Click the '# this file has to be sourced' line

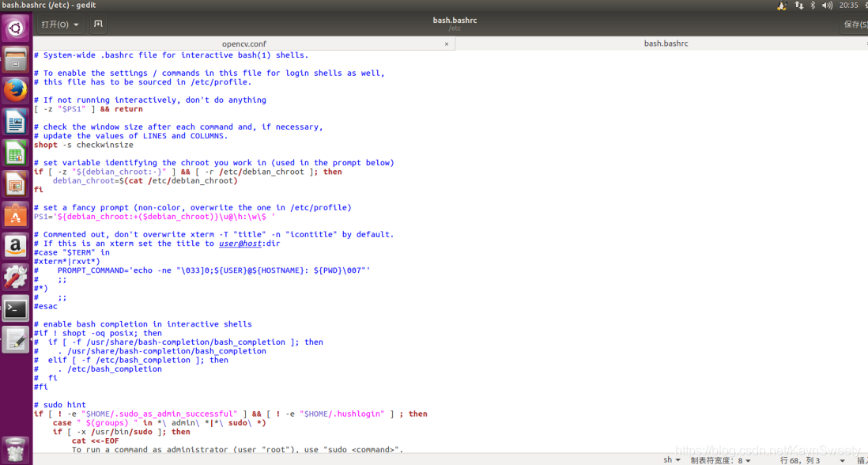143,82
